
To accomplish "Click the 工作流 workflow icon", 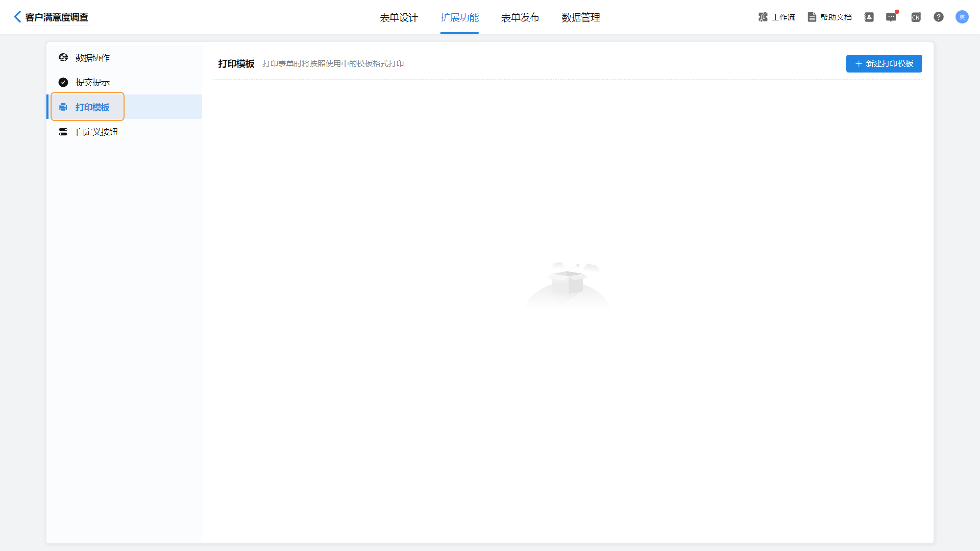I will 763,17.
